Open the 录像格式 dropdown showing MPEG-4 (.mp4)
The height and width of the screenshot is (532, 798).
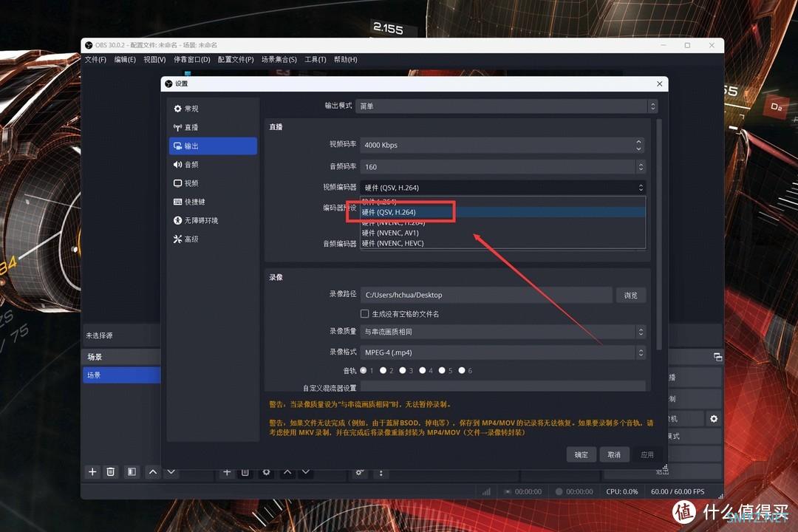(x=503, y=352)
